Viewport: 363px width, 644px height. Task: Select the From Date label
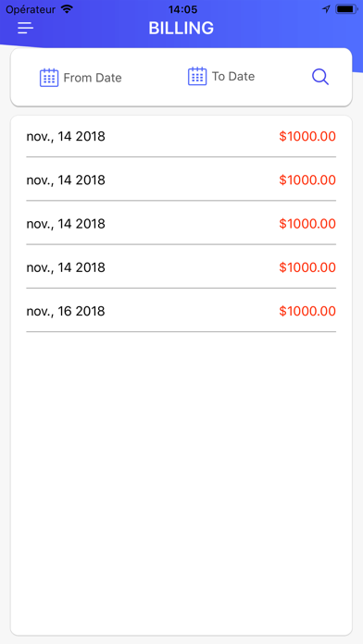pos(93,78)
